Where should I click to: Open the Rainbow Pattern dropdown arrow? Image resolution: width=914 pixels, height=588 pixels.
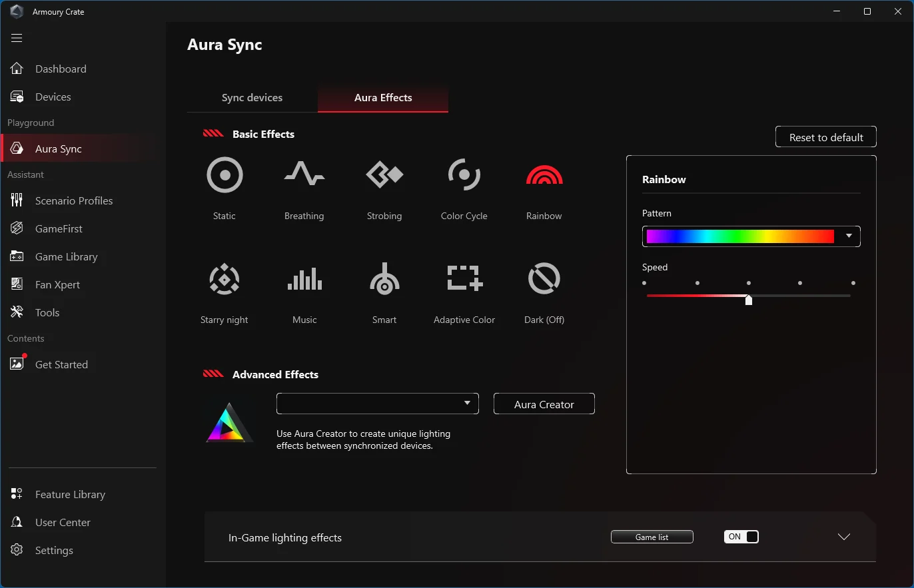(849, 236)
